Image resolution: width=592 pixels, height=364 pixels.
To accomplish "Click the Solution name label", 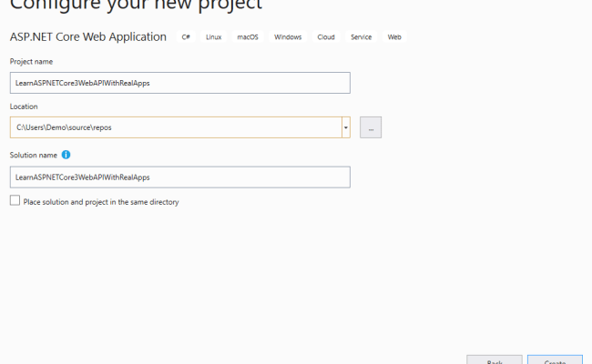I will tap(33, 155).
